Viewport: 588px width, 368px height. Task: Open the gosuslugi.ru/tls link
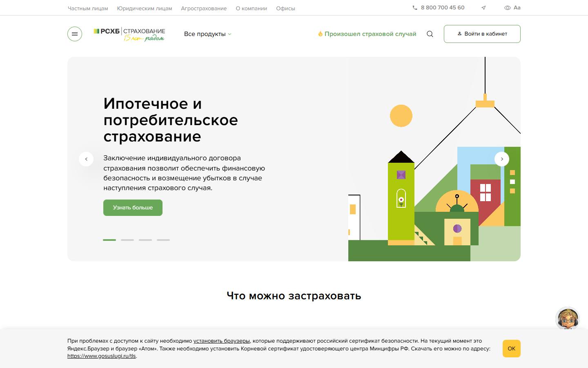[x=101, y=356]
